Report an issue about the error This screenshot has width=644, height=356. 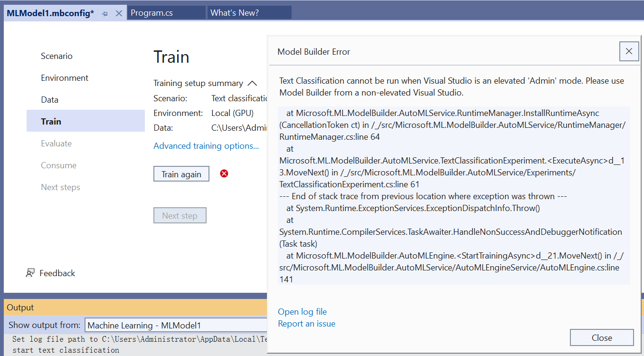[x=306, y=323]
